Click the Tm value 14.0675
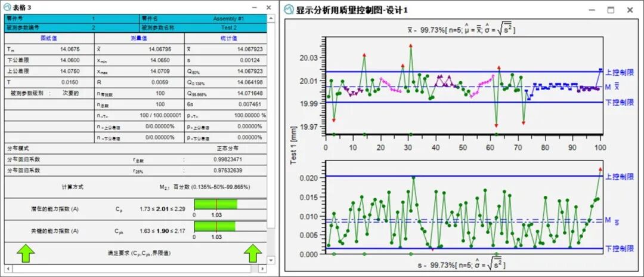This screenshot has height=277, width=644. click(70, 50)
